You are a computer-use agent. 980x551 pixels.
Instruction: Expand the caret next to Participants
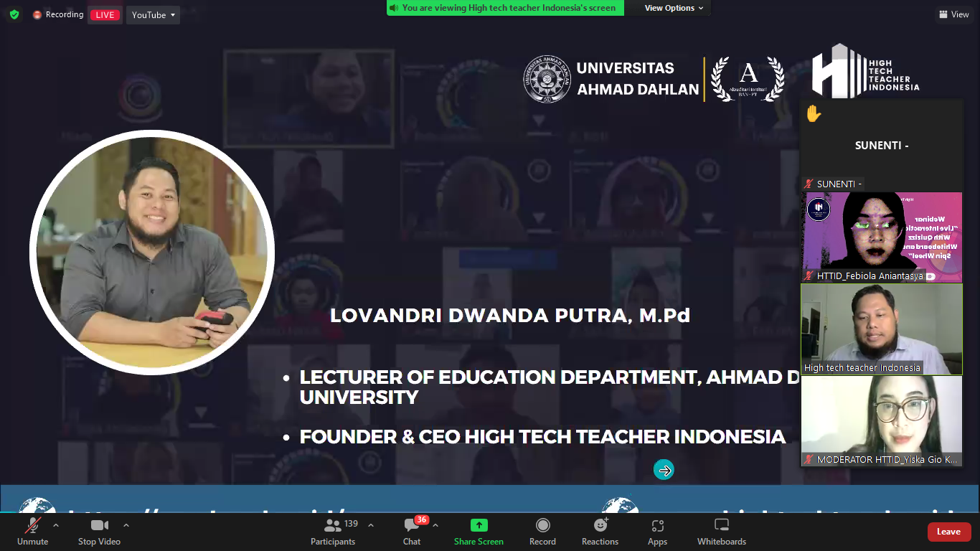tap(371, 525)
